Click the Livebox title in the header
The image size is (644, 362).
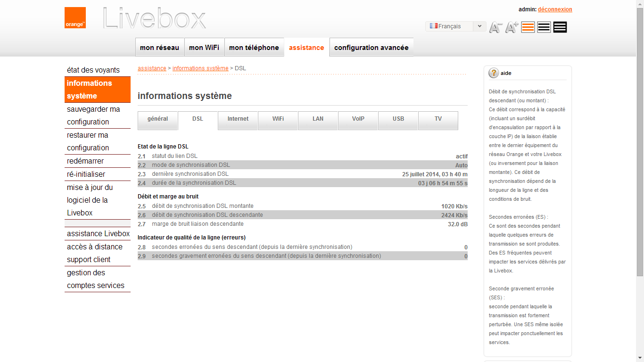click(154, 19)
